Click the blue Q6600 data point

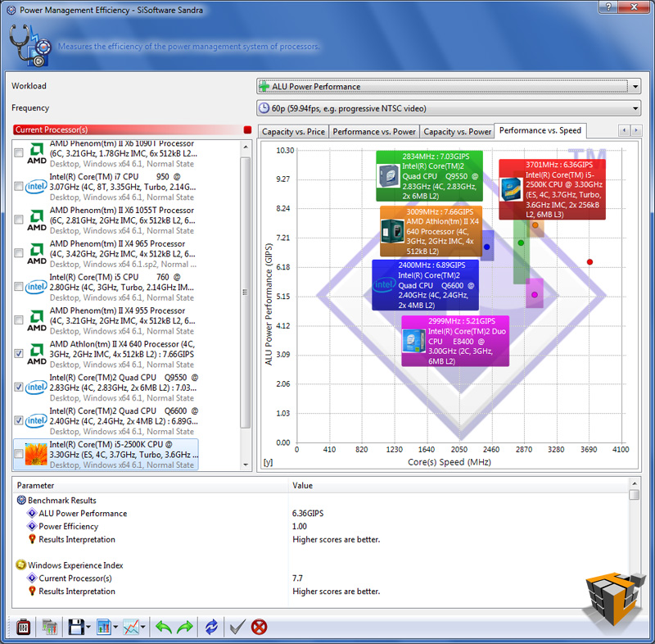[486, 247]
